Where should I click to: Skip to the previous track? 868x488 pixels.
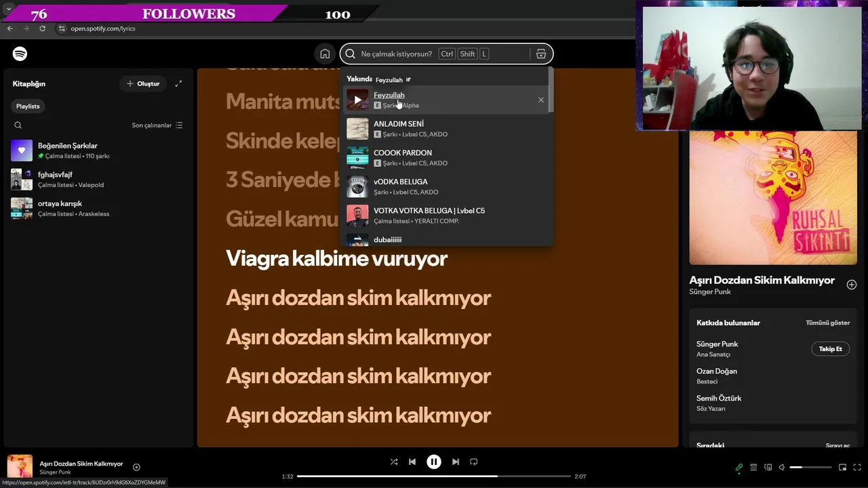[x=412, y=462]
